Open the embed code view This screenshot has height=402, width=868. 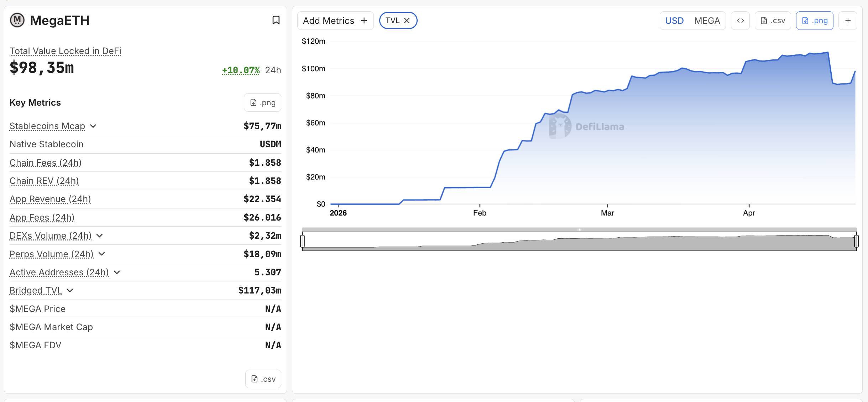[x=740, y=20]
